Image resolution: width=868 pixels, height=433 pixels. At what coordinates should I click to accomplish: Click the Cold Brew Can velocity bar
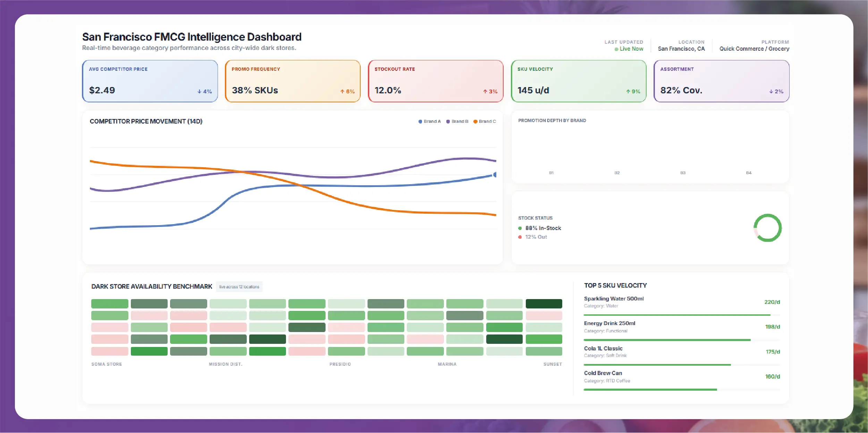[x=650, y=390]
